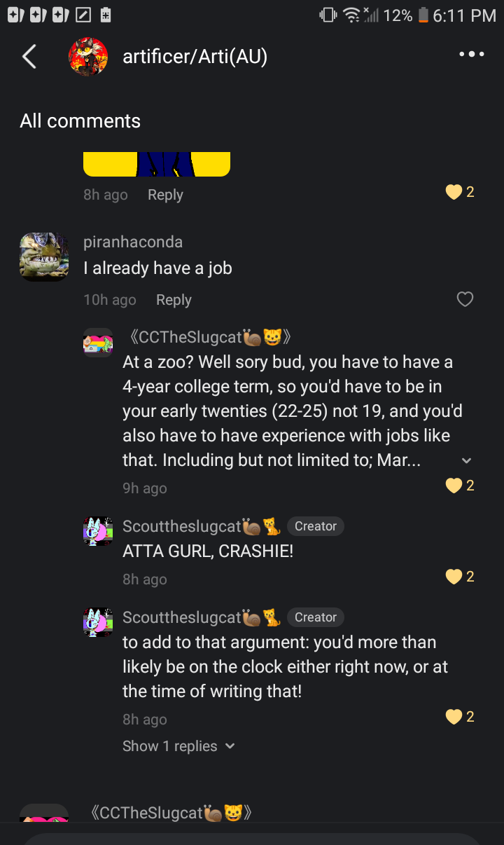The height and width of the screenshot is (845, 504).
Task: Reply to piranhaconda's comment
Action: click(x=174, y=300)
